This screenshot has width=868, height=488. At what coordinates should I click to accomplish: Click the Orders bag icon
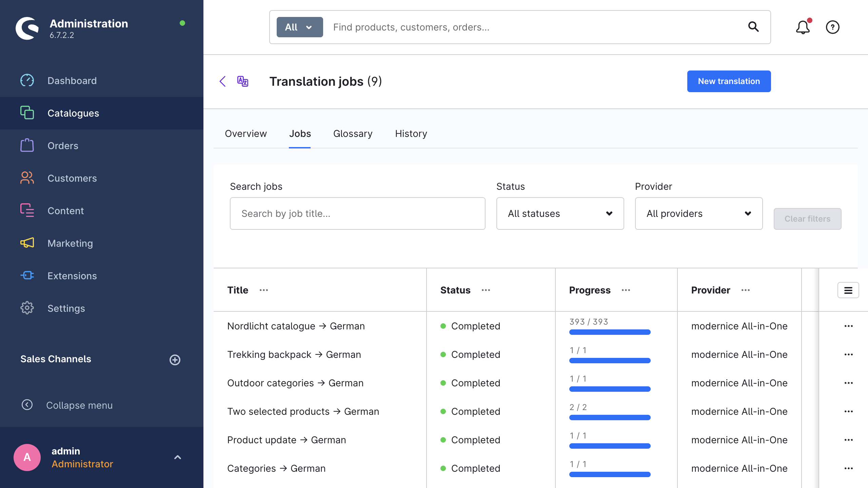click(27, 145)
